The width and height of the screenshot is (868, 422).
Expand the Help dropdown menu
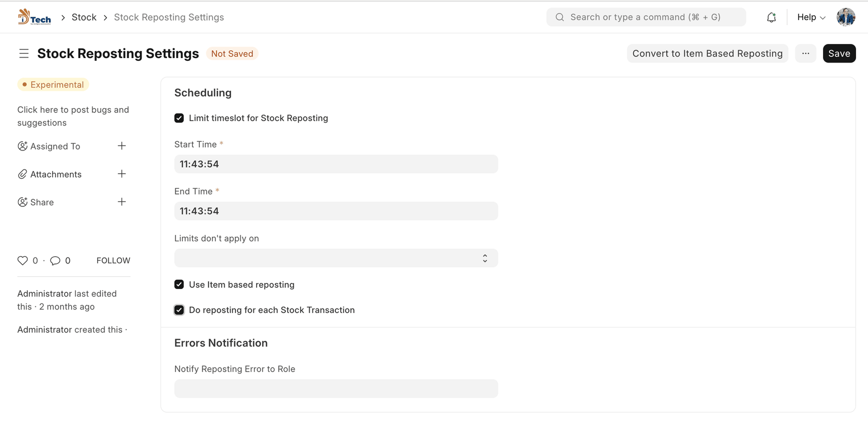pos(810,17)
